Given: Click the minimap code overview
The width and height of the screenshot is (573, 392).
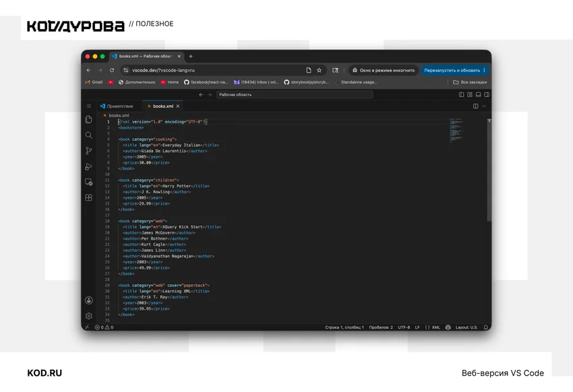Looking at the screenshot, I should (x=456, y=130).
